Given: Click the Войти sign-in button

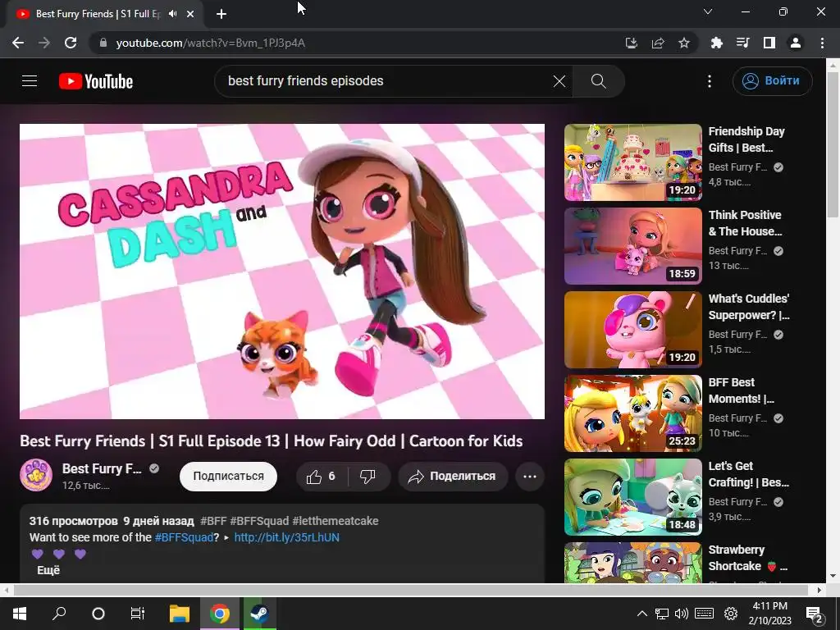Looking at the screenshot, I should point(772,81).
